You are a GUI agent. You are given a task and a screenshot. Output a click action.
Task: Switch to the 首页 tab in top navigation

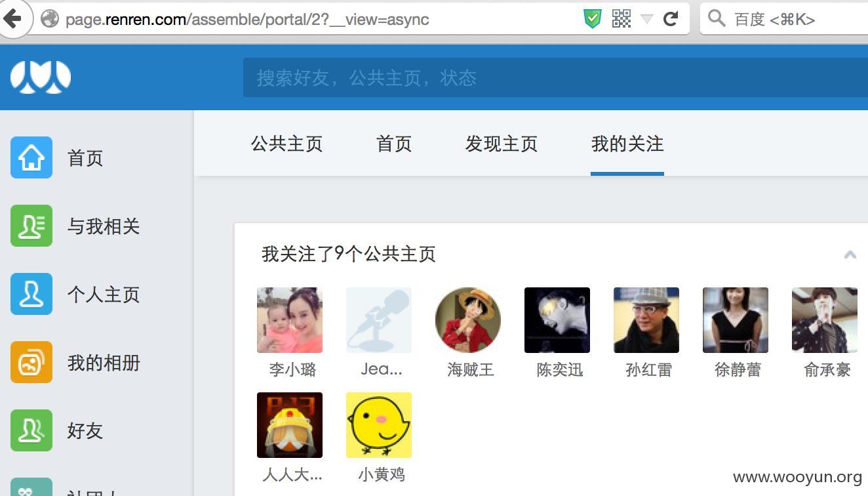coord(394,144)
